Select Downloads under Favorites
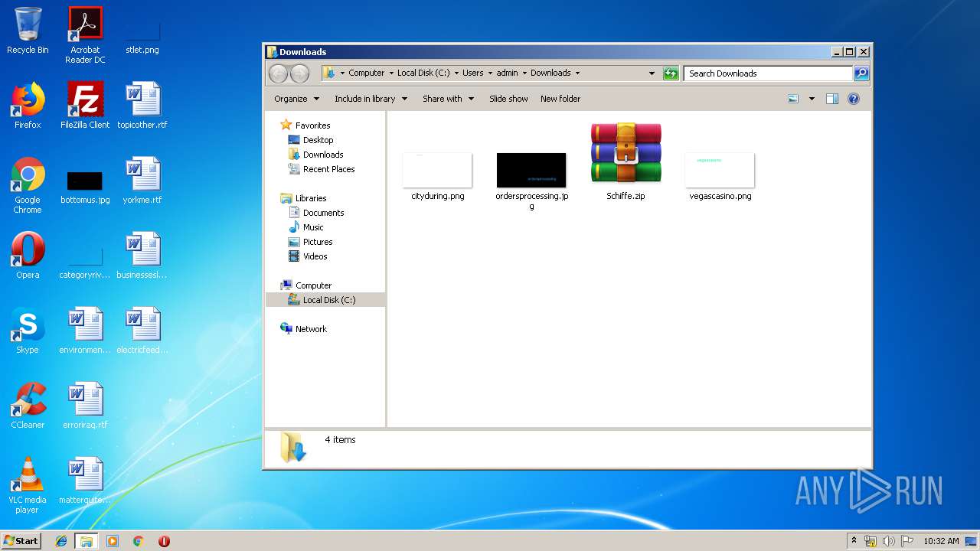This screenshot has width=980, height=551. [x=322, y=155]
